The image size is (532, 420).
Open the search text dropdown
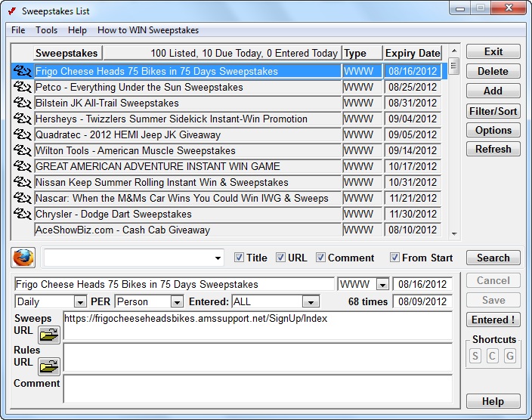coord(218,258)
